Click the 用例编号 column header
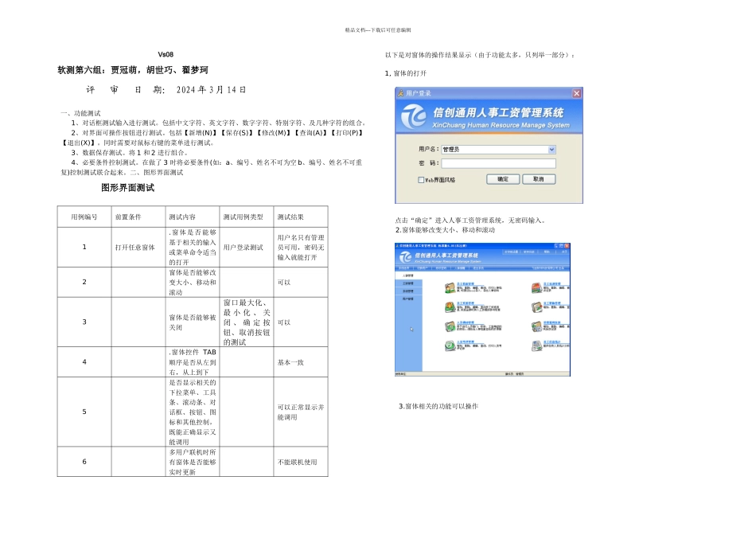The width and height of the screenshot is (756, 535). click(84, 217)
